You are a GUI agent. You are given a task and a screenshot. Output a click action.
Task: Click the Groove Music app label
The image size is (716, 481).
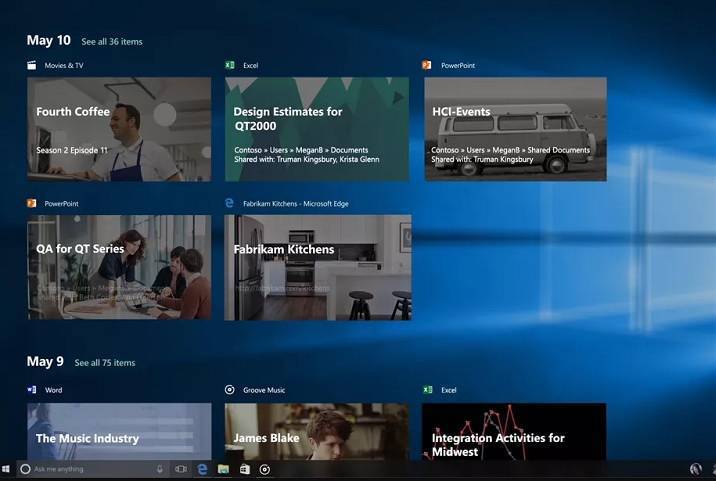pos(264,390)
